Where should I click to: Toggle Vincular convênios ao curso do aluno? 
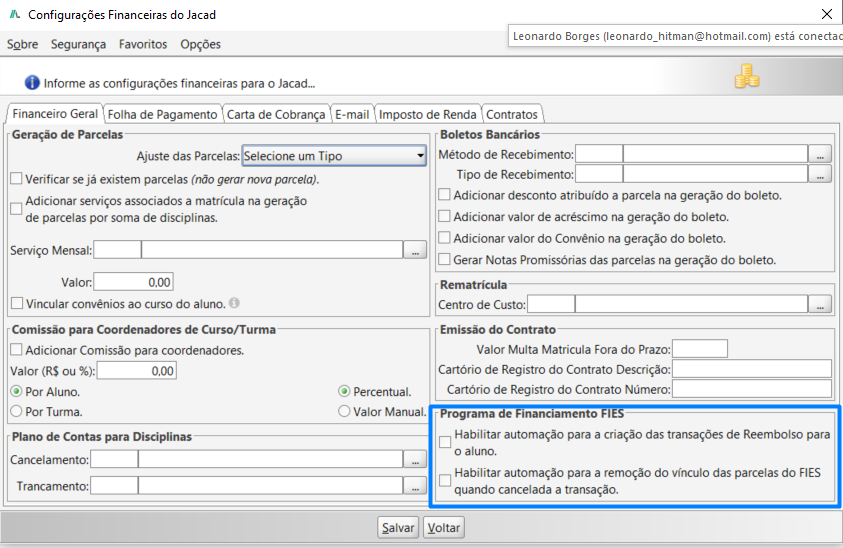coord(17,303)
